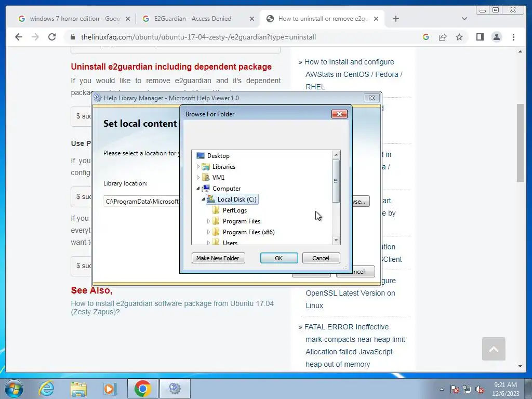This screenshot has height=399, width=532.
Task: Select Computer in folder tree
Action: click(x=227, y=188)
